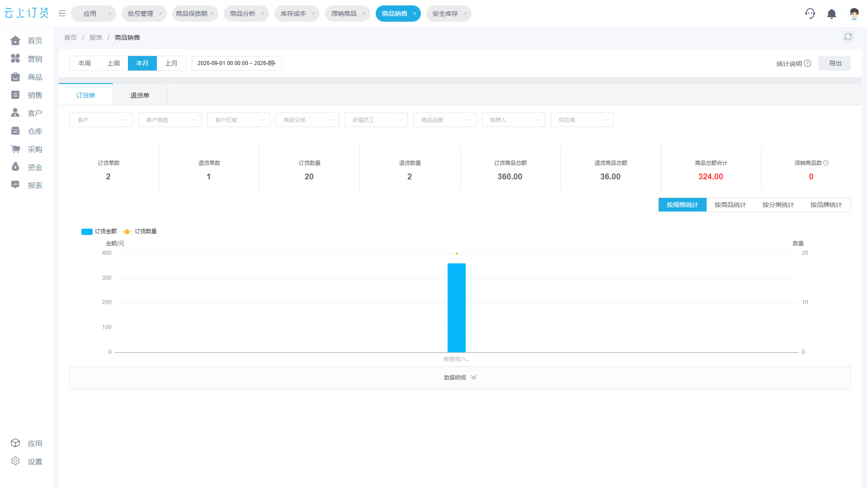Open 资金 in the sidebar
Screen dimensions: 868x488
[x=27, y=167]
